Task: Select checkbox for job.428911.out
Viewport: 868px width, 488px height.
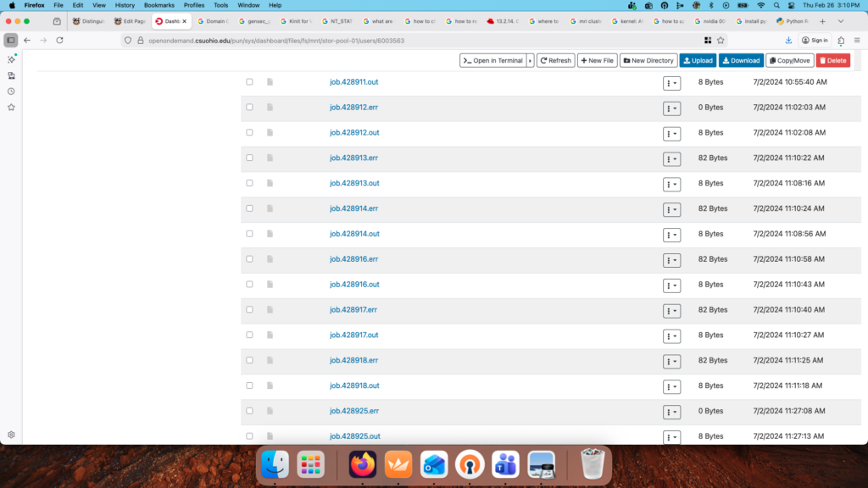Action: 249,82
